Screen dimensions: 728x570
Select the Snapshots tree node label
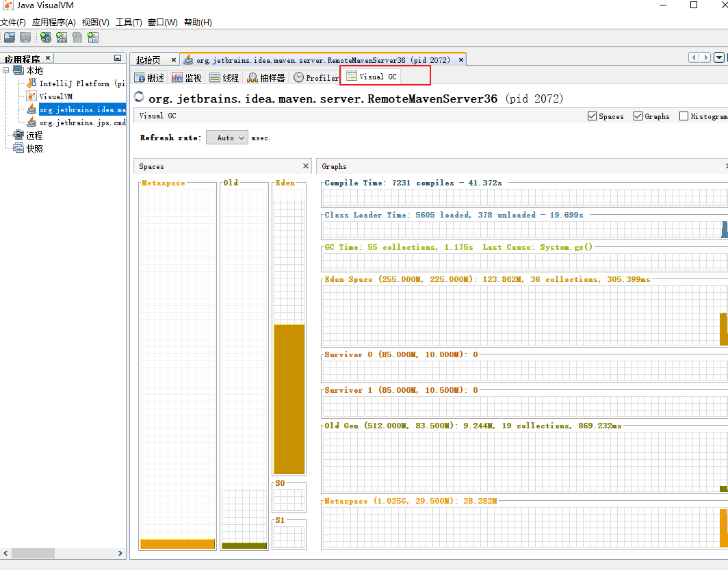34,148
